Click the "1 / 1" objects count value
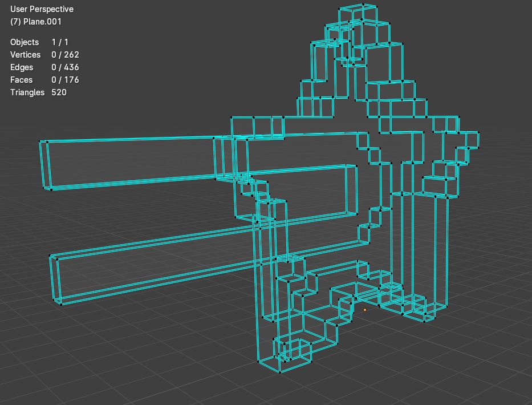Viewport: 532px width, 405px height. point(60,42)
